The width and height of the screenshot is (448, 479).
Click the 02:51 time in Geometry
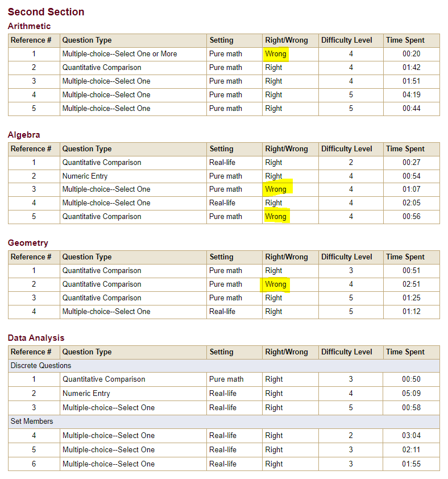pyautogui.click(x=412, y=284)
